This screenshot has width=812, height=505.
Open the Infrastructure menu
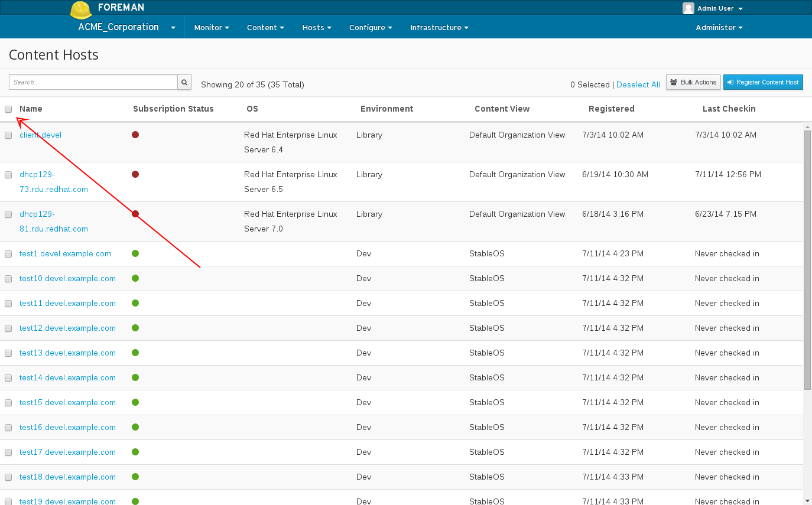pyautogui.click(x=440, y=28)
